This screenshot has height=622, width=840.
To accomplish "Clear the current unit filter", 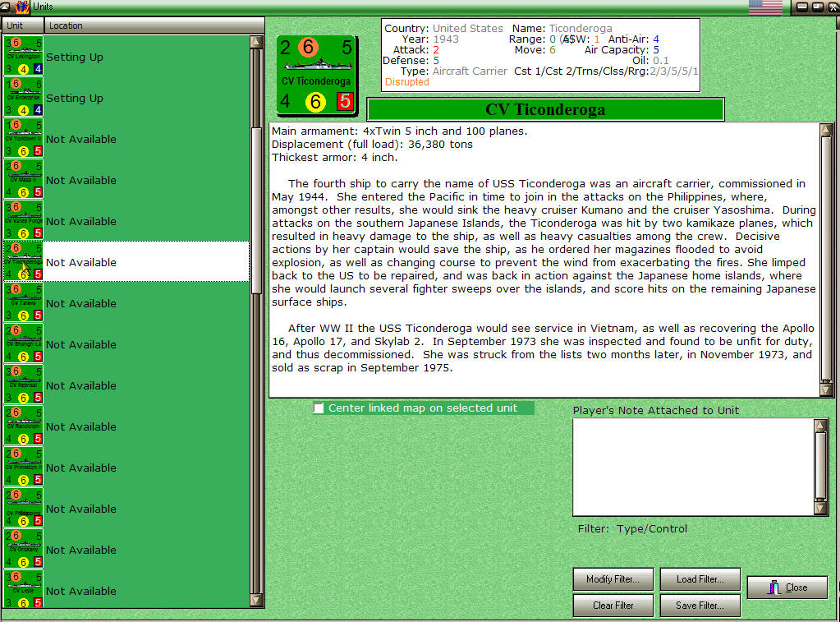I will click(613, 606).
